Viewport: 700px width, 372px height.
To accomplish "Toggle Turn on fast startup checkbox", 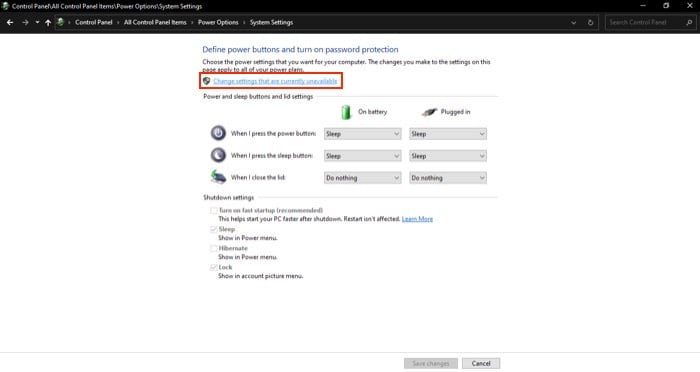I will pyautogui.click(x=214, y=210).
